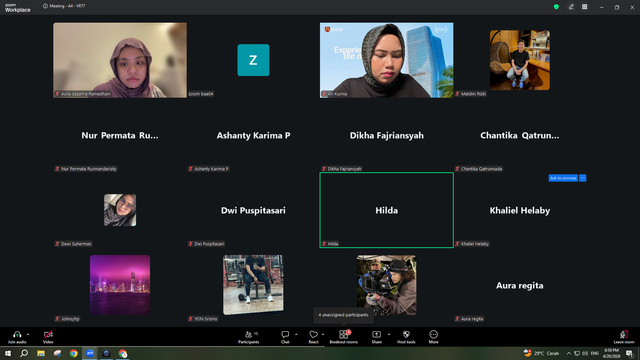Viewport: 640px width, 360px height.
Task: Open the OBS-like round icon in taskbar
Action: pos(106,353)
